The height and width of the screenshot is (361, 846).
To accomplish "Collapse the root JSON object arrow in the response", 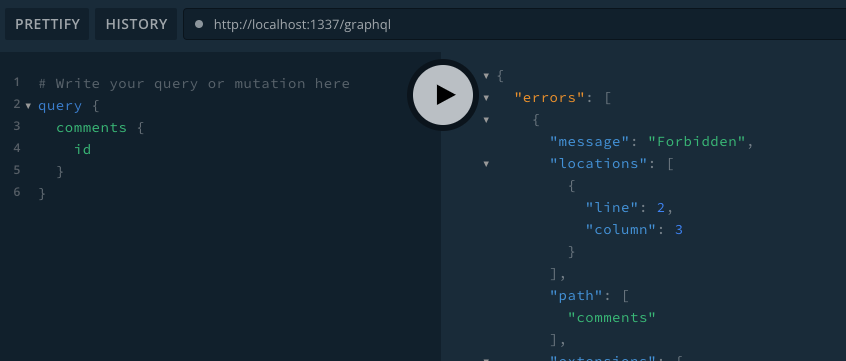I will pyautogui.click(x=486, y=76).
